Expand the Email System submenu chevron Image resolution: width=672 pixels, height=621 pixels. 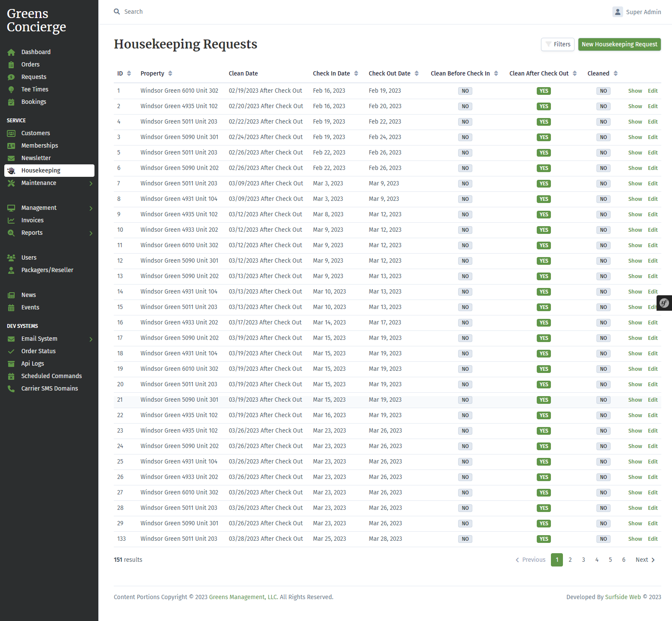(91, 339)
